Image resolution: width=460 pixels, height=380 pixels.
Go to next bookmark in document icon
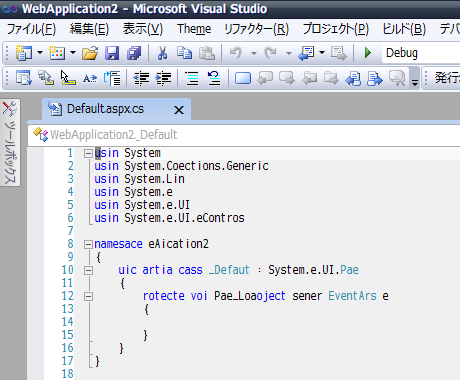(375, 79)
